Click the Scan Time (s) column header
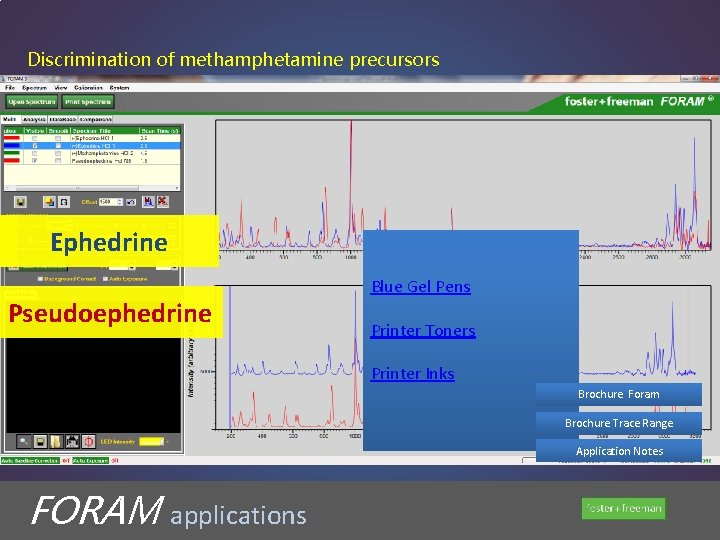Image resolution: width=720 pixels, height=540 pixels. point(160,131)
